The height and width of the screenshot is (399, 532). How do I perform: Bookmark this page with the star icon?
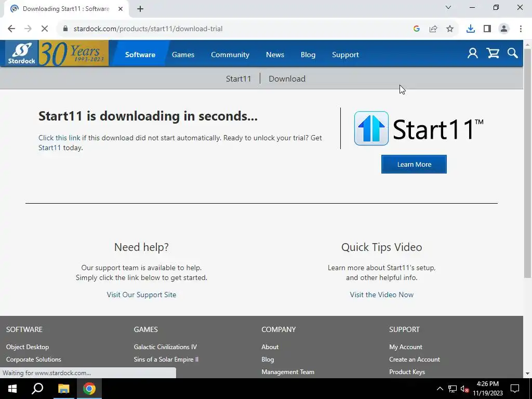[450, 29]
